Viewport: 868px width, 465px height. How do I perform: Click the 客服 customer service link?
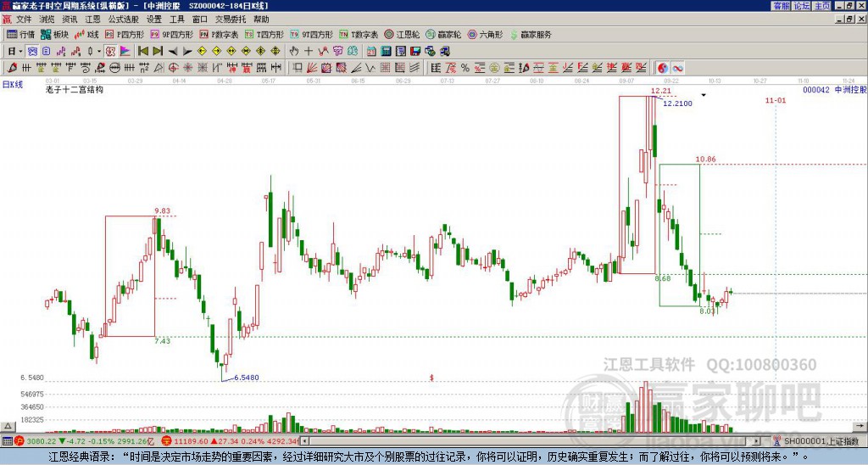[x=781, y=5]
